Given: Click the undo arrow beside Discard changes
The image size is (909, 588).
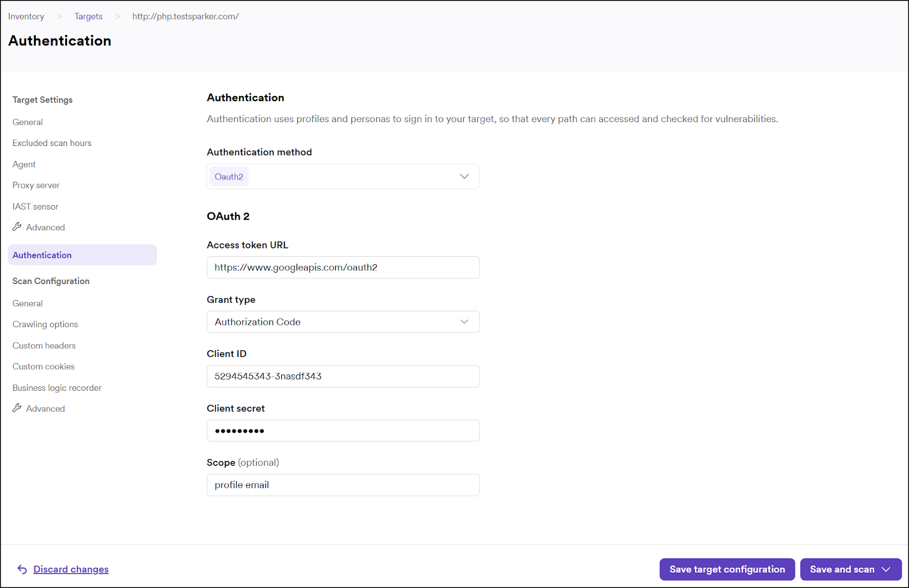Looking at the screenshot, I should 22,569.
